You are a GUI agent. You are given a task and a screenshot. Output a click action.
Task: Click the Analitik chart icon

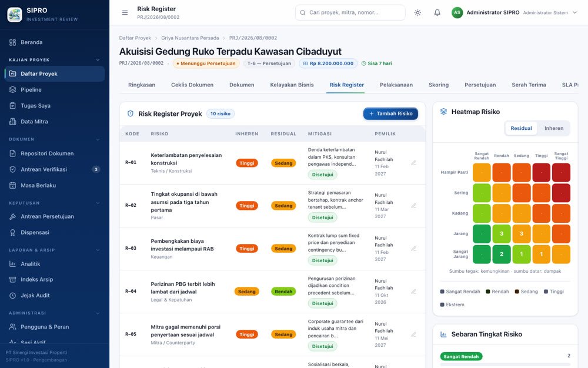pos(13,264)
